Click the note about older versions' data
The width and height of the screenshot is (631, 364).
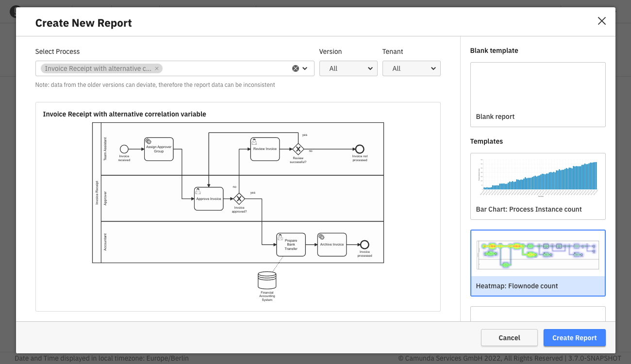tap(155, 85)
